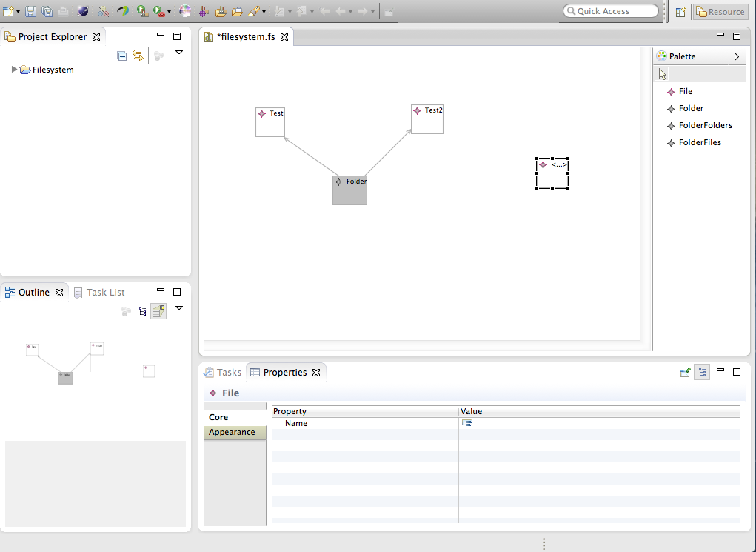Pin Properties to the current selection
This screenshot has width=756, height=552.
(685, 372)
